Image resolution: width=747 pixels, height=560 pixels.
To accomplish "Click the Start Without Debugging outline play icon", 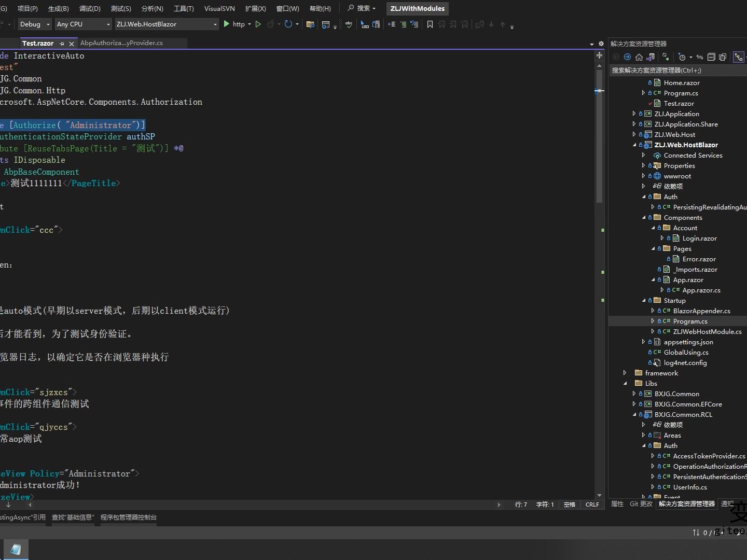I will coord(258,24).
